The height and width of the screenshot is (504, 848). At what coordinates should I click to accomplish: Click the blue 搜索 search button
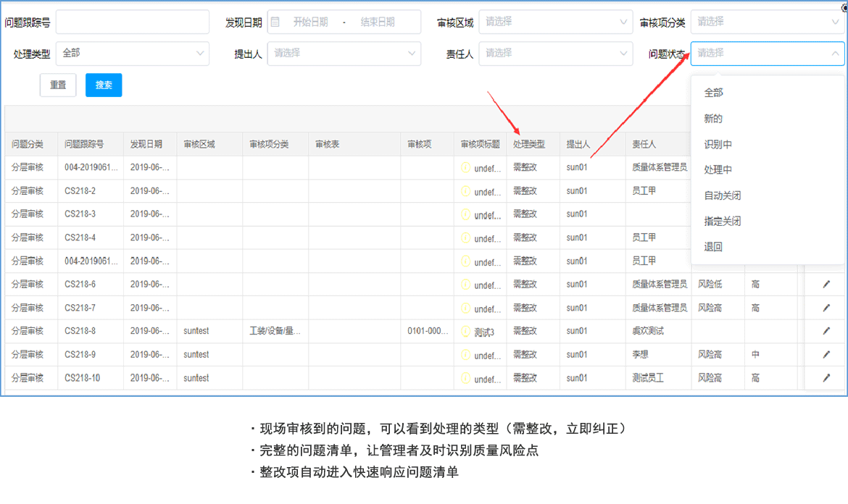point(103,85)
